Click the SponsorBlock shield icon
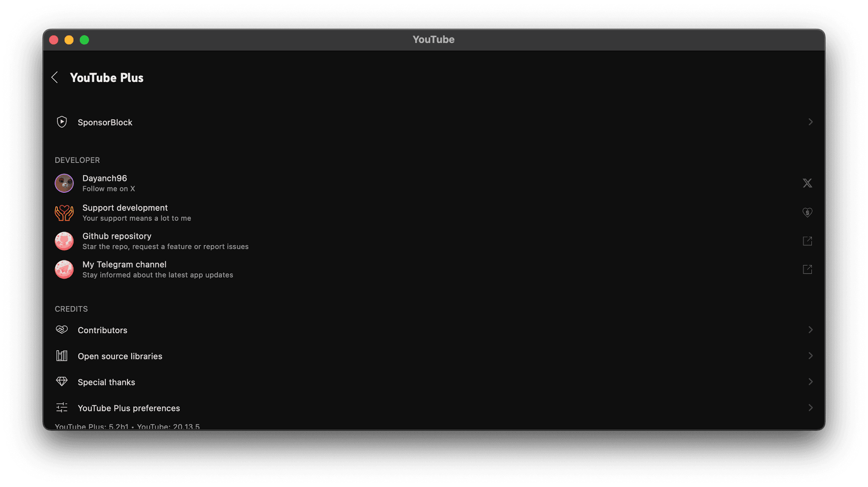This screenshot has height=487, width=868. tap(62, 122)
